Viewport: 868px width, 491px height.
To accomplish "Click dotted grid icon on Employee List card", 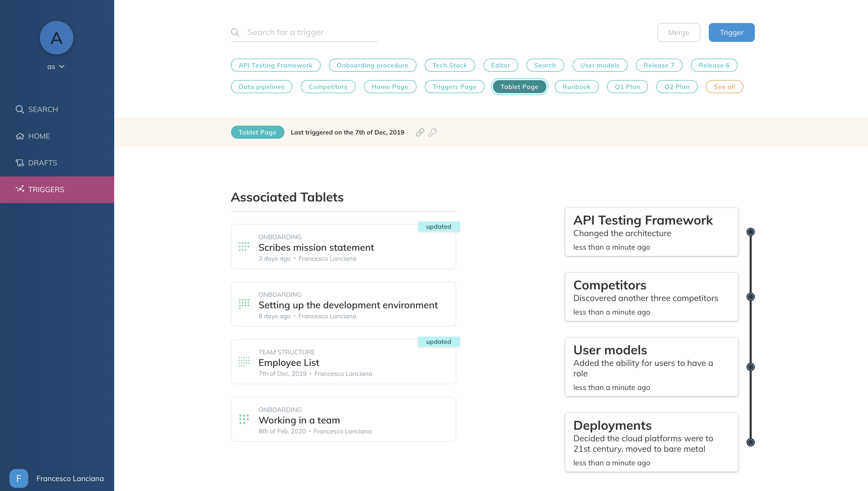I will 244,361.
